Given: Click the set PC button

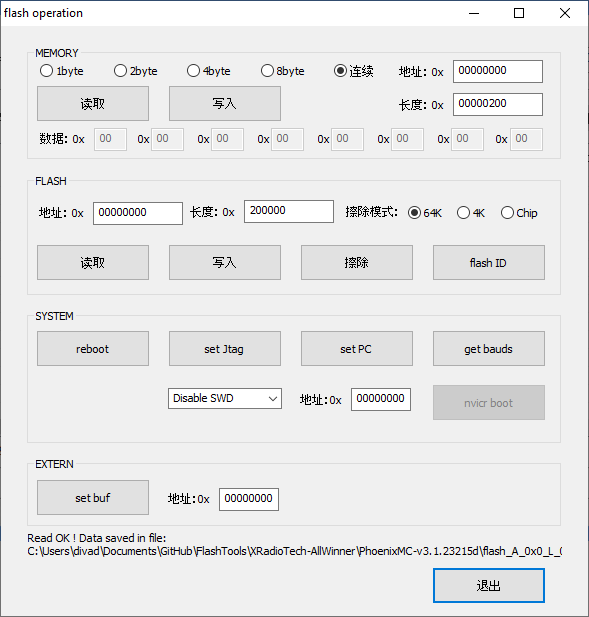Looking at the screenshot, I should click(x=357, y=349).
